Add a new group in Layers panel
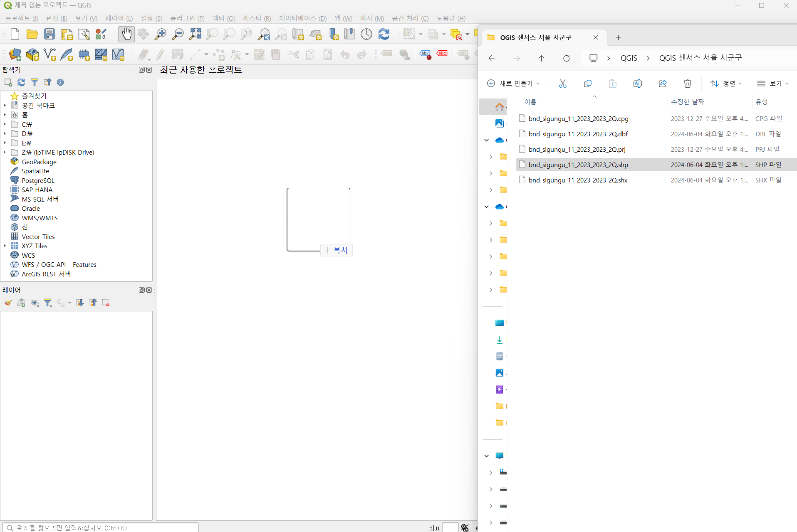797x532 pixels. click(x=21, y=303)
